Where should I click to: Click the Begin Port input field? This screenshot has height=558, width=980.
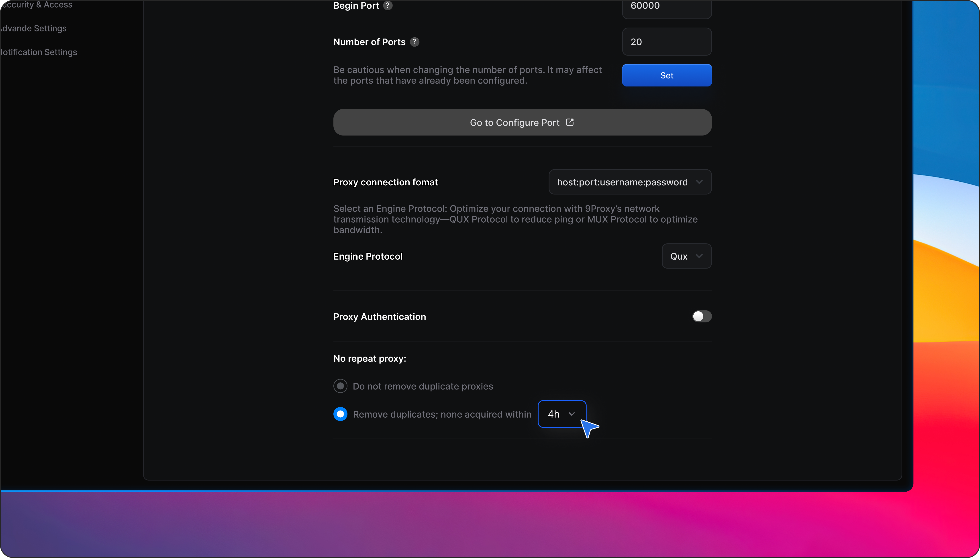click(666, 7)
